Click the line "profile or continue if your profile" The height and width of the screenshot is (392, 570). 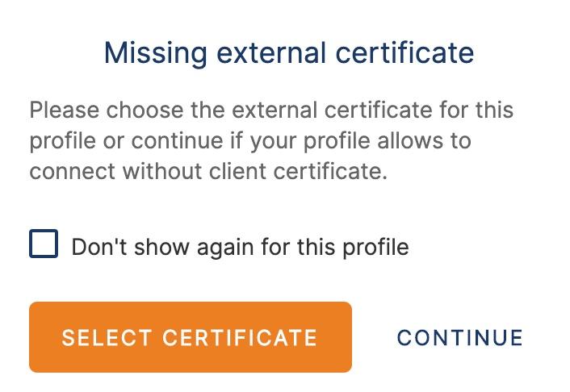click(250, 141)
